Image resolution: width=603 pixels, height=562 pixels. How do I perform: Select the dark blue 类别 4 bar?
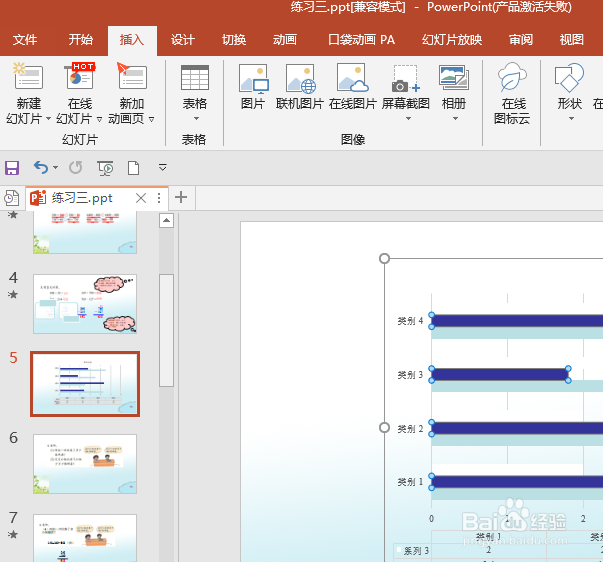coord(517,320)
